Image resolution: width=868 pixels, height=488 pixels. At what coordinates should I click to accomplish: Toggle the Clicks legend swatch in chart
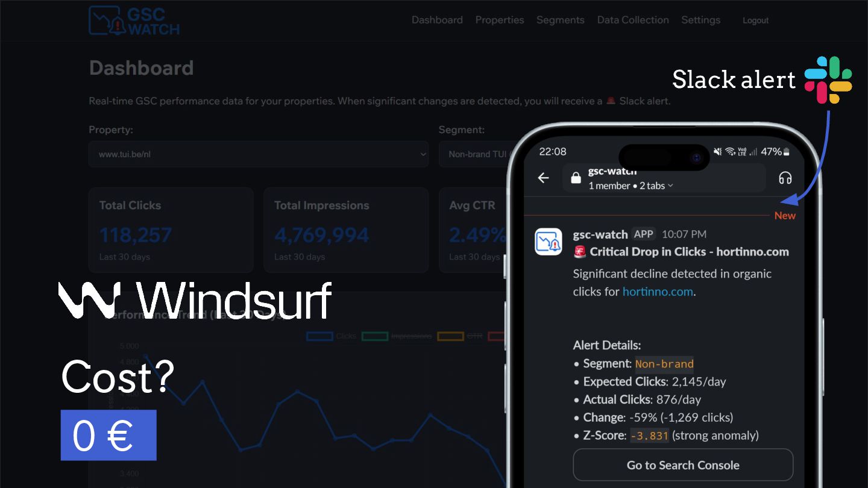[x=319, y=336]
